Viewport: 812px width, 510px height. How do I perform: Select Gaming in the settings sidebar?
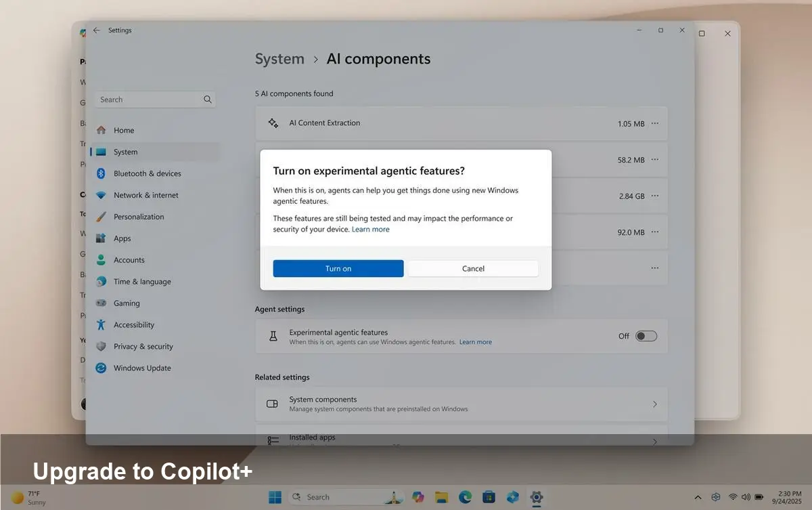128,303
